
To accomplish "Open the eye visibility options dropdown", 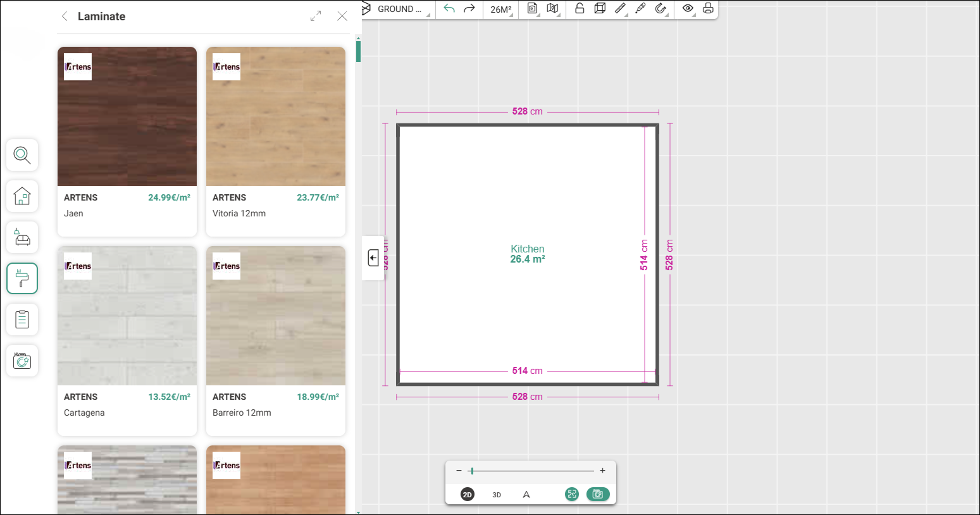I will pos(688,9).
